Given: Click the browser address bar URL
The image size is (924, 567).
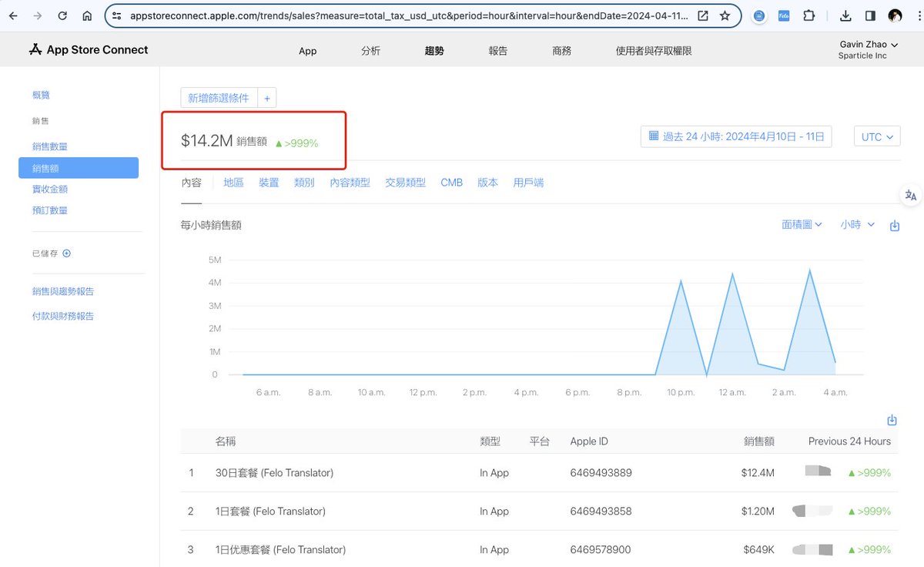Looking at the screenshot, I should pyautogui.click(x=409, y=15).
